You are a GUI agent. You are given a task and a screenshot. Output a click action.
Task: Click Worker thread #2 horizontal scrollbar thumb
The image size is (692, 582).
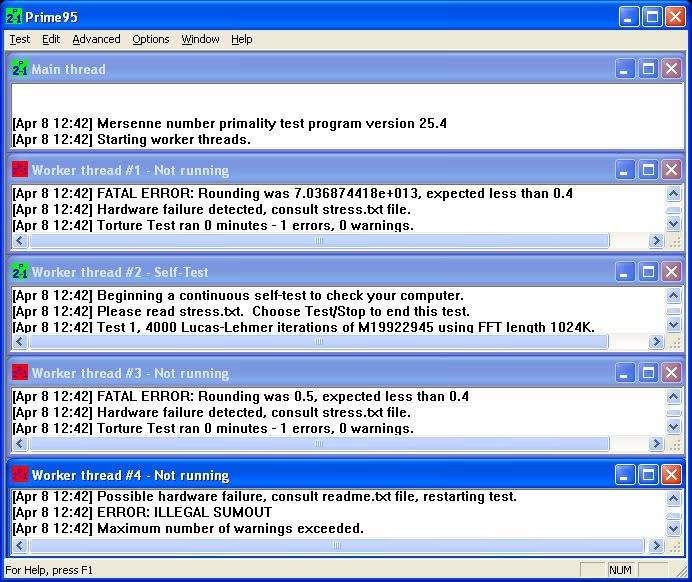point(319,342)
